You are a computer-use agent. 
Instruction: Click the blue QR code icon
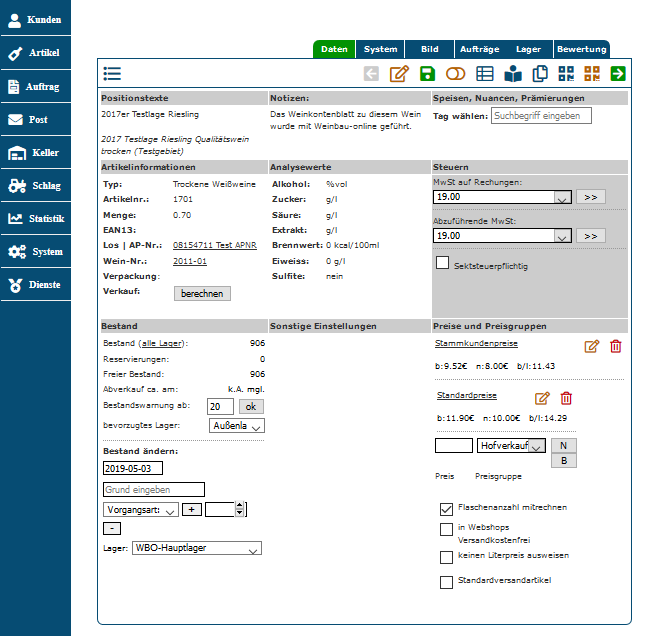567,73
